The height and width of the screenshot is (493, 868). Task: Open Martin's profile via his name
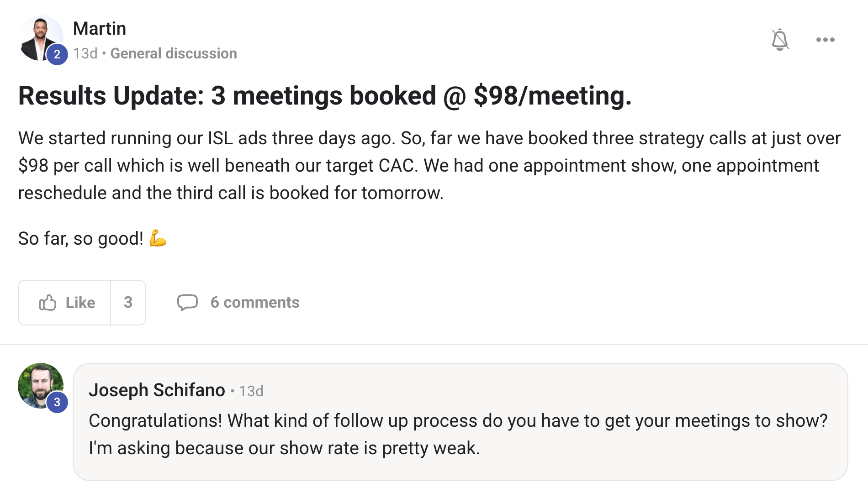click(100, 29)
